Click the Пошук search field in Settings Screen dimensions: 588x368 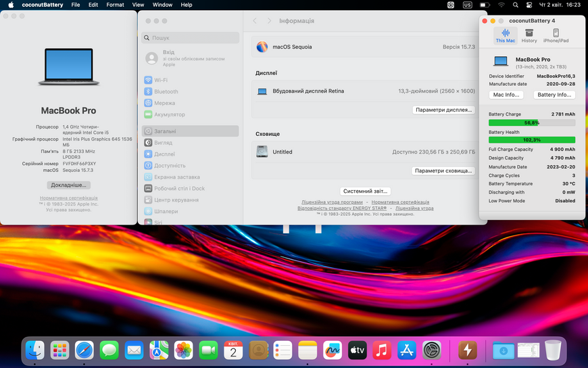[x=191, y=38]
